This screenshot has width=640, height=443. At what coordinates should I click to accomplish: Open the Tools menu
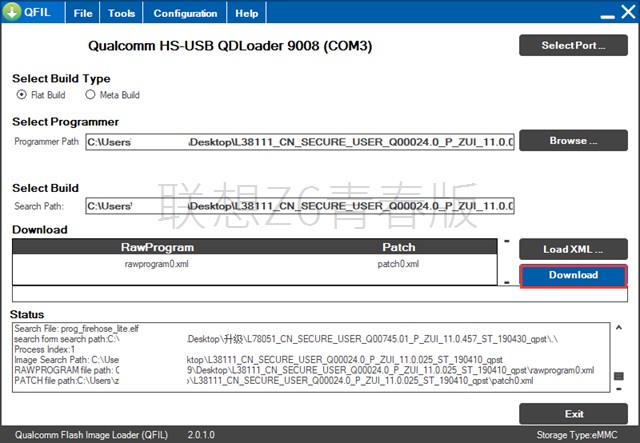pos(121,13)
